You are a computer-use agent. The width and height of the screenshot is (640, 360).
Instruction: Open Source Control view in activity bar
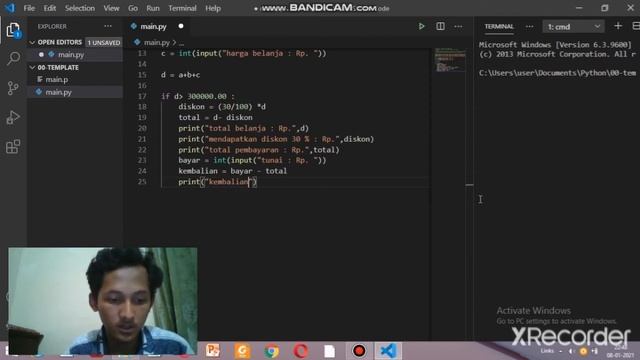click(x=13, y=88)
